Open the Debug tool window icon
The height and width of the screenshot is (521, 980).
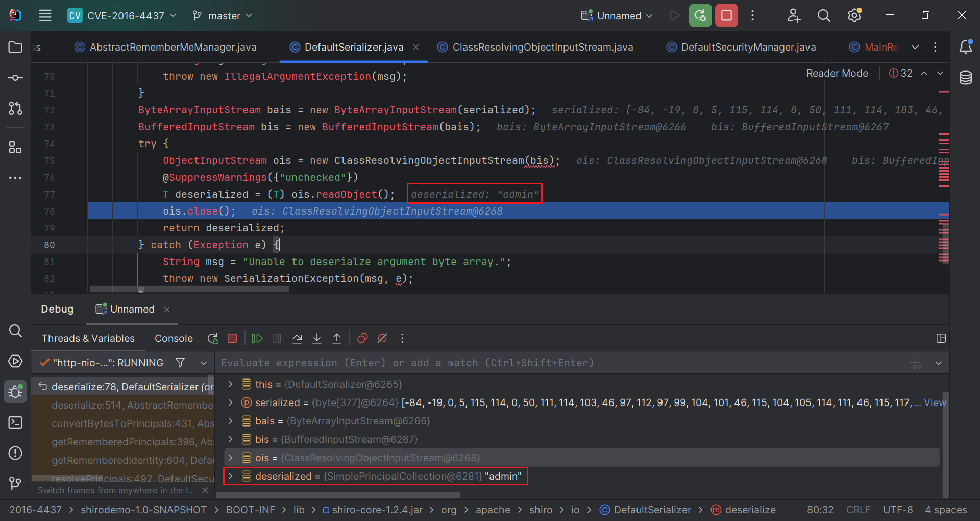coord(15,392)
